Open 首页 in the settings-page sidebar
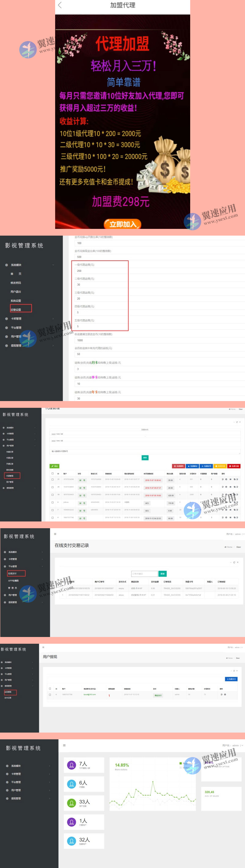Screen dimensions: 245x868 pos(16,274)
